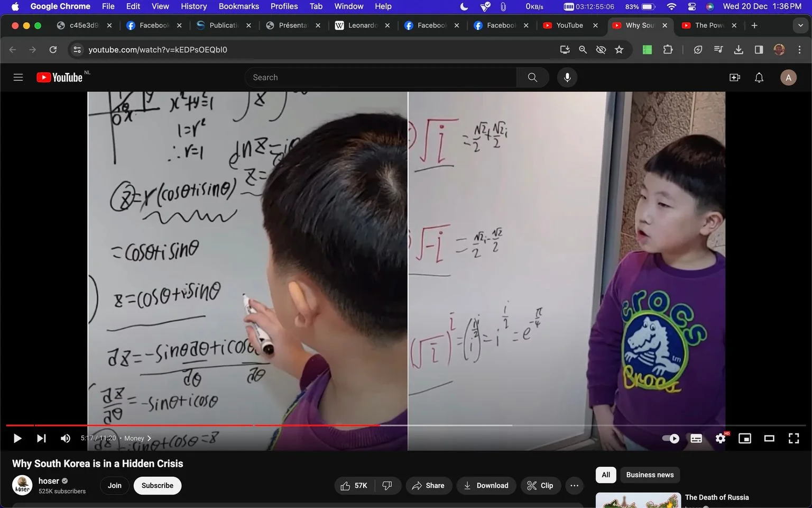Screen dimensions: 812x508
Task: Open Chrome tab search dropdown
Action: tap(800, 25)
